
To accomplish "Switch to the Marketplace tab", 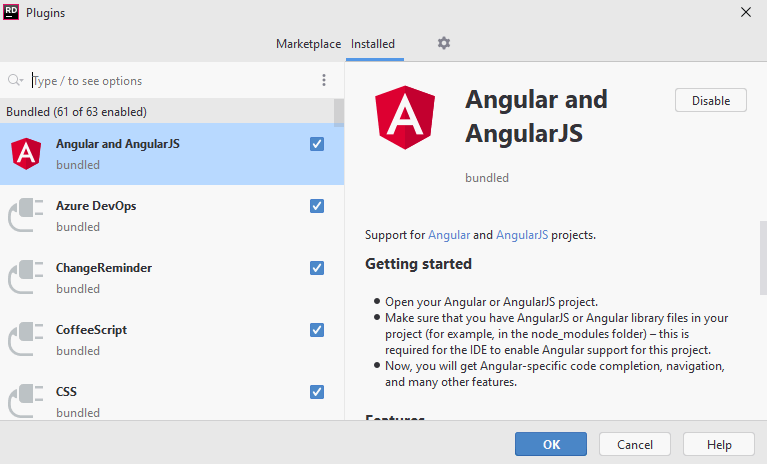I will pyautogui.click(x=308, y=44).
